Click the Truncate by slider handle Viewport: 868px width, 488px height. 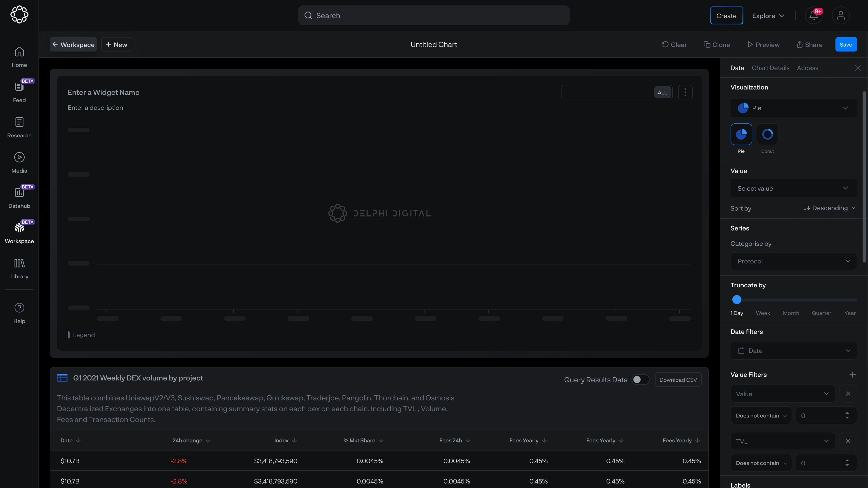737,299
